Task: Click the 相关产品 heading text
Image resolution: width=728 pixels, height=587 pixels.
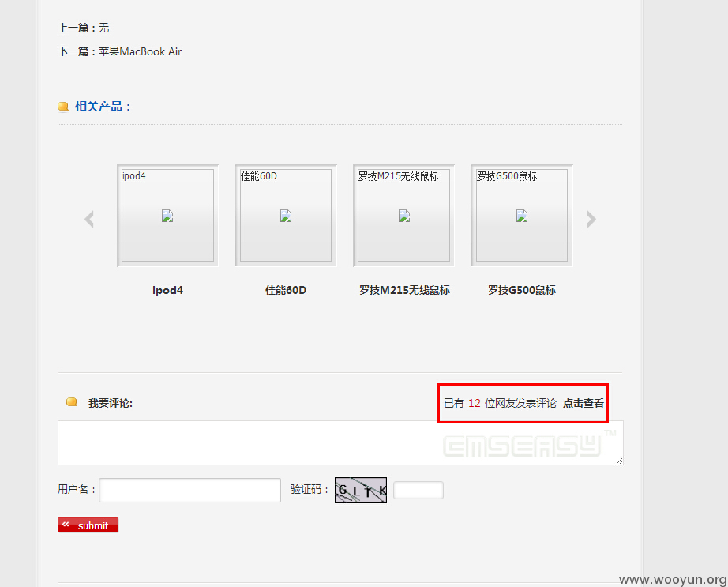Action: click(103, 107)
